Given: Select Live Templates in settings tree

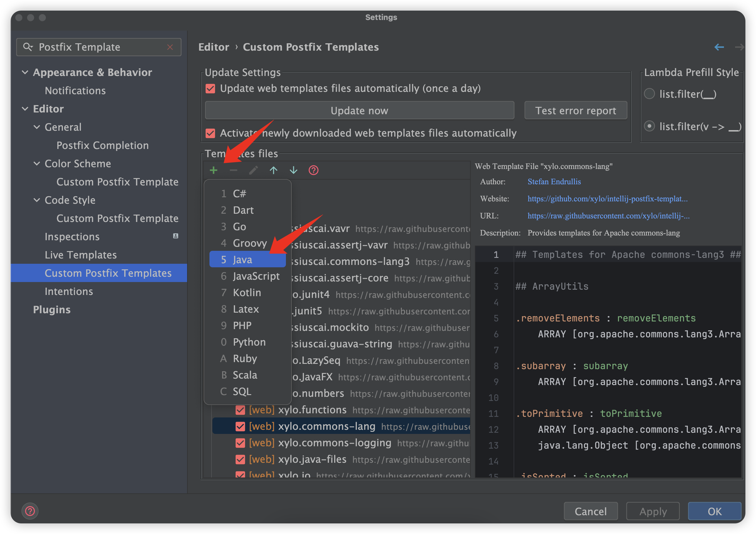Looking at the screenshot, I should tap(81, 255).
